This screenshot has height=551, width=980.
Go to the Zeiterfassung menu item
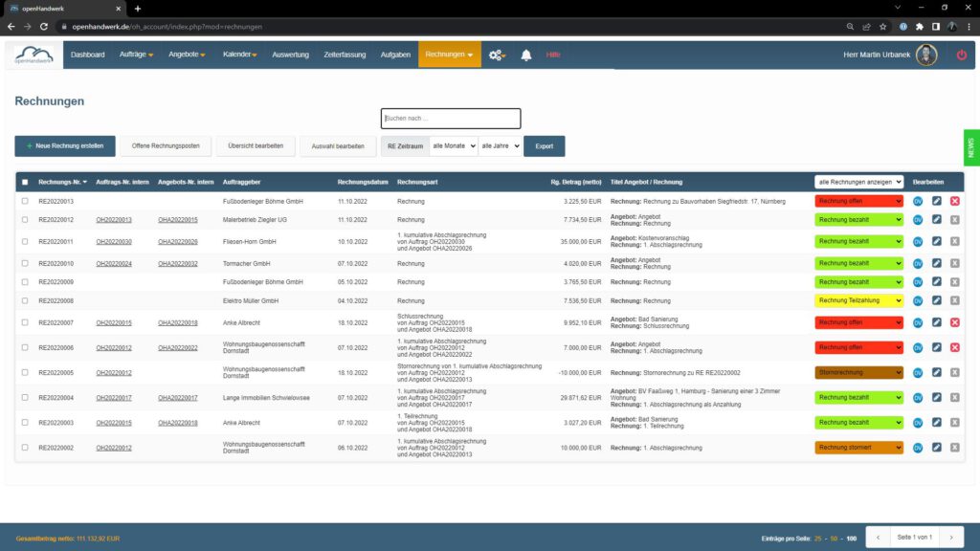pos(345,55)
